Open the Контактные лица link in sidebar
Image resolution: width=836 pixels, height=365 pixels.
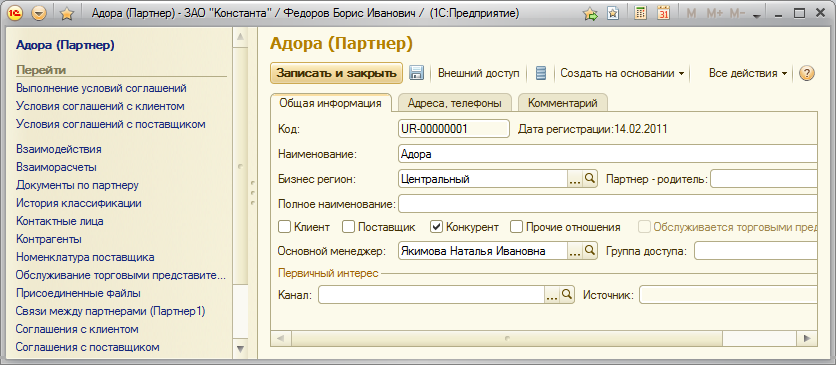click(x=60, y=221)
